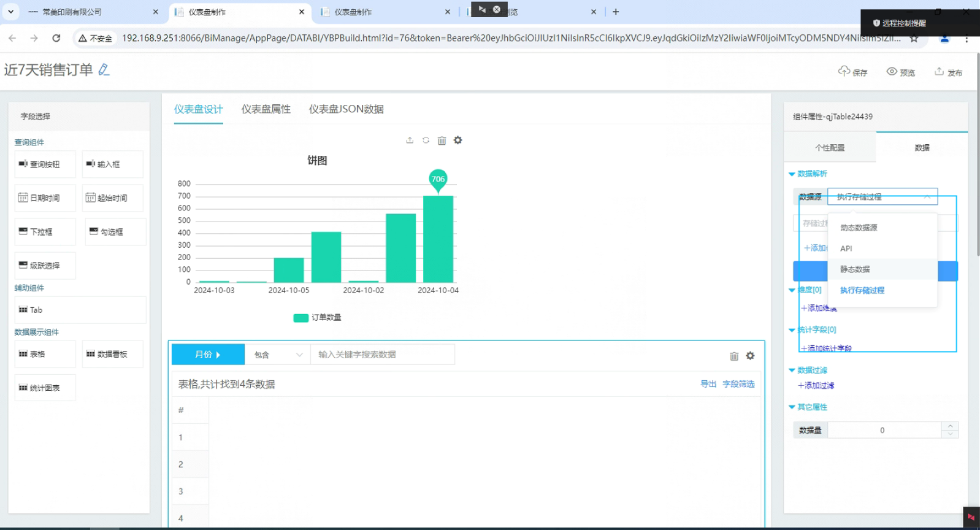Pick the 输入框 component
Screen dimensions: 980x530
tap(113, 164)
